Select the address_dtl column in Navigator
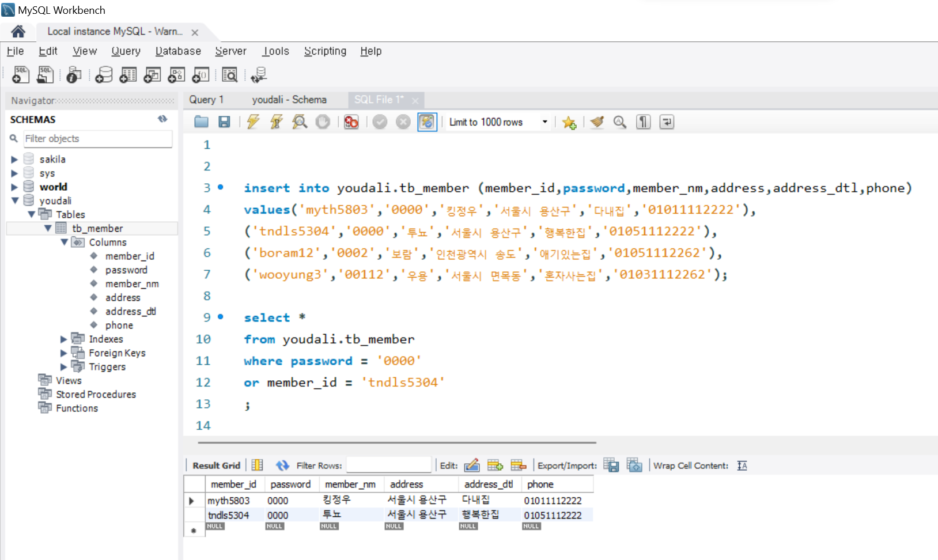This screenshot has width=938, height=560. click(x=130, y=311)
